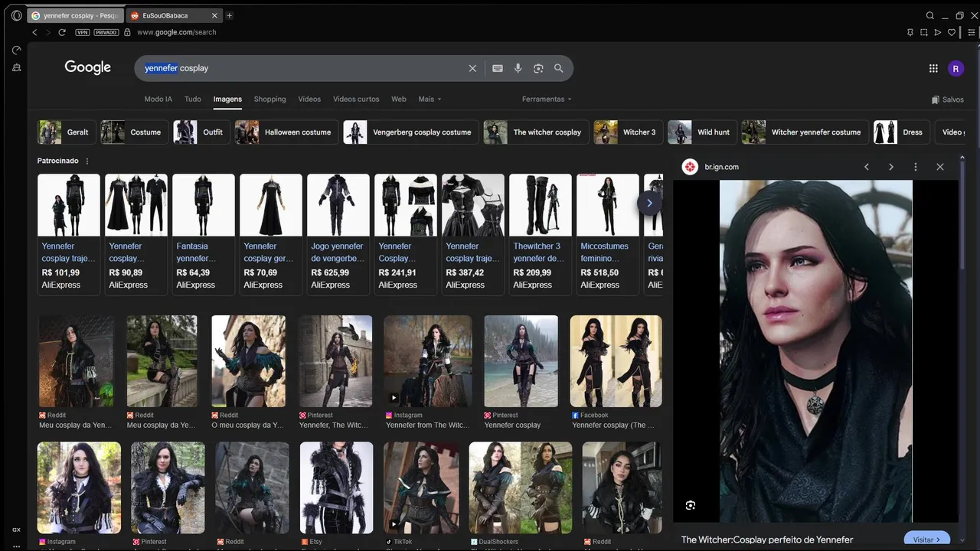This screenshot has width=980, height=551.
Task: Filter by the Wild hunt chip
Action: 701,132
